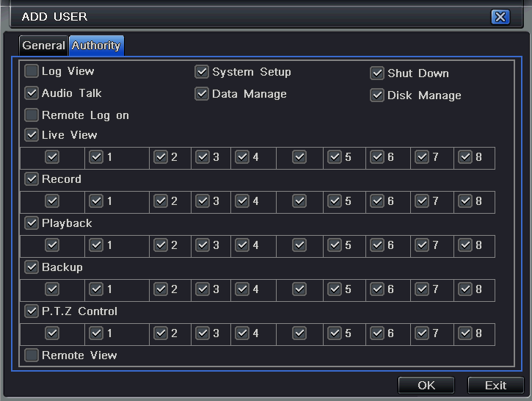Uncheck channel 5 under P.T.Z Control
Image resolution: width=532 pixels, height=401 pixels.
[x=335, y=333]
